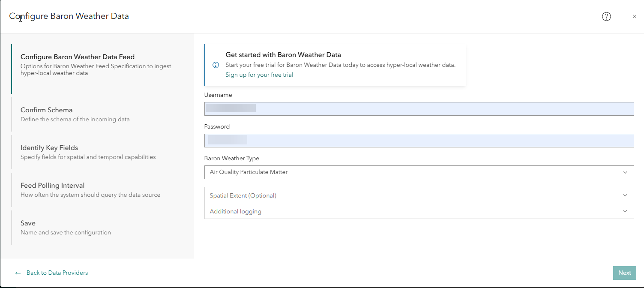Screen dimensions: 644x288
Task: Click the Additional logging chevron arrow
Action: click(625, 211)
